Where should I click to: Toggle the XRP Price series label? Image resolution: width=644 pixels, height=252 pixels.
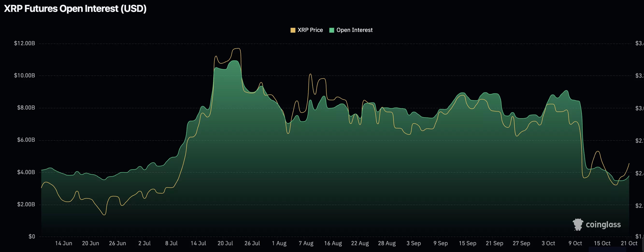[x=310, y=30]
